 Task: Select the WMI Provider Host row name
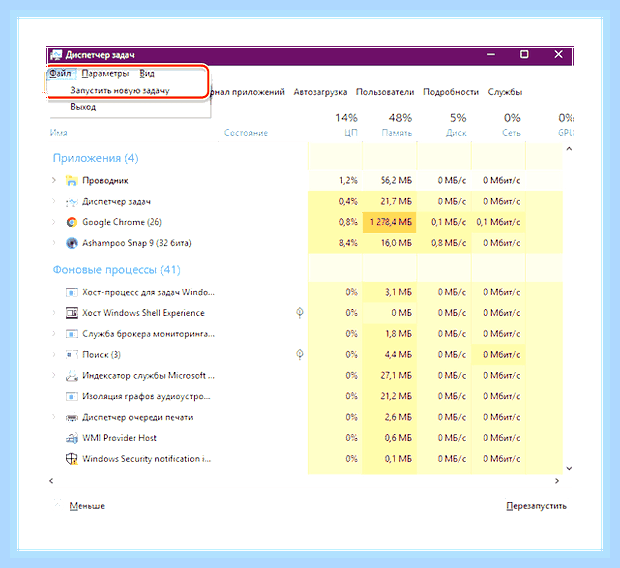pos(119,438)
